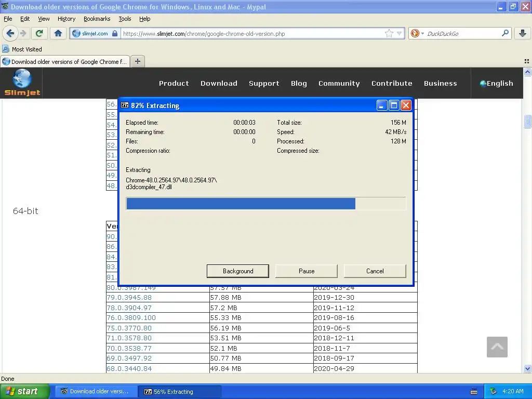Click Download in Slimjet navigation

[219, 83]
